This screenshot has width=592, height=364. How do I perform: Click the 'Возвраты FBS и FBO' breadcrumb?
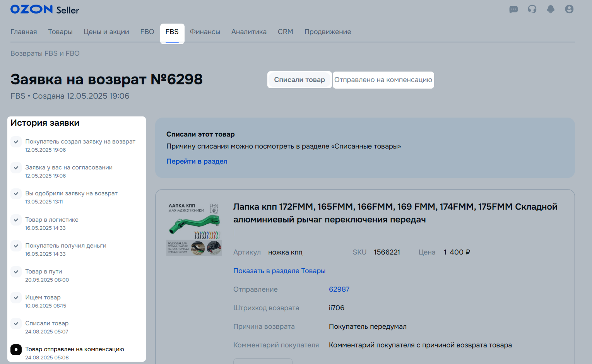click(45, 53)
